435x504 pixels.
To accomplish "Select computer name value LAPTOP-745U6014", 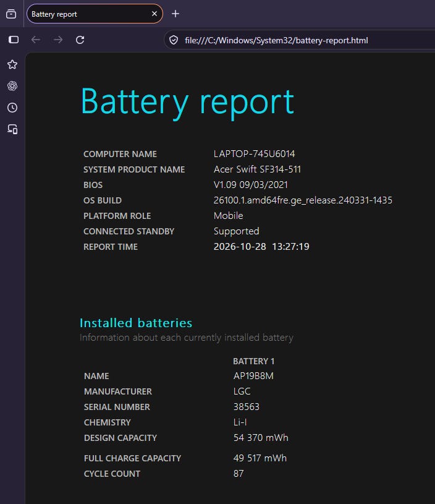I will 254,154.
